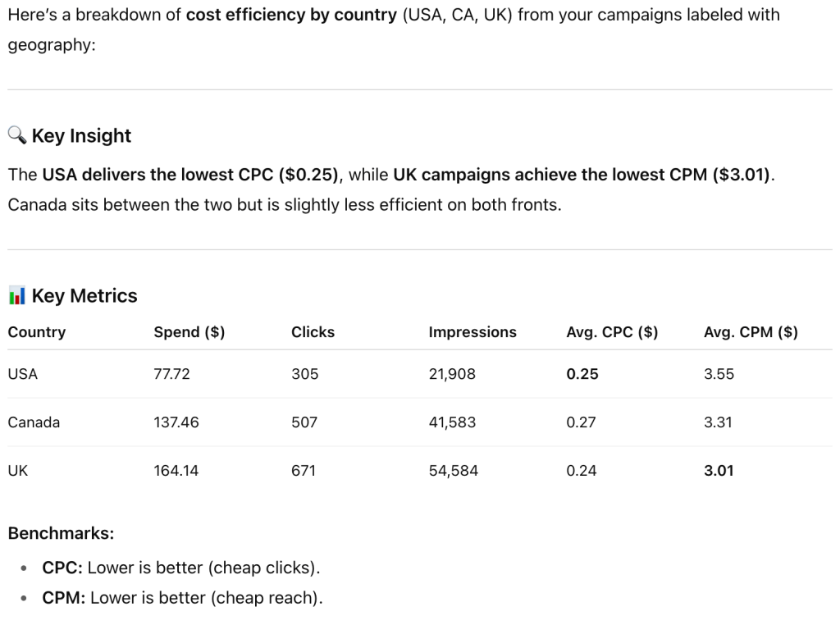The width and height of the screenshot is (840, 625).
Task: Click the bar chart icon beside Key Metrics
Action: pos(16,295)
